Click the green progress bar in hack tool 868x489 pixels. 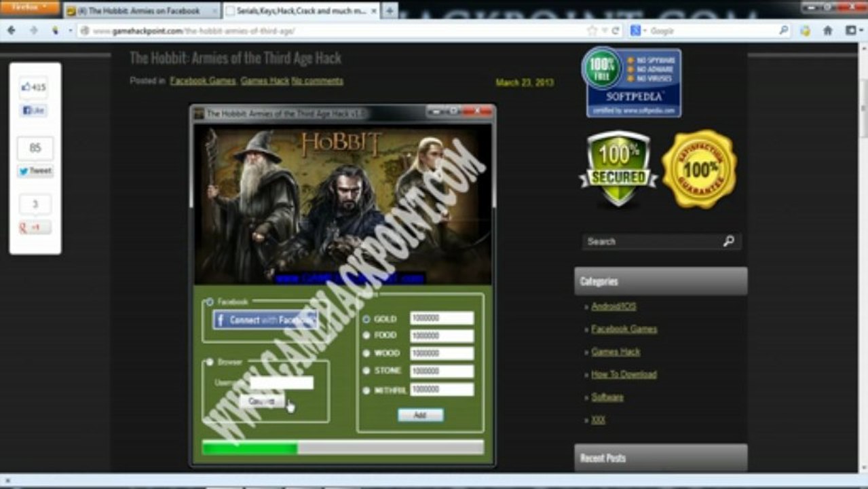(343, 448)
